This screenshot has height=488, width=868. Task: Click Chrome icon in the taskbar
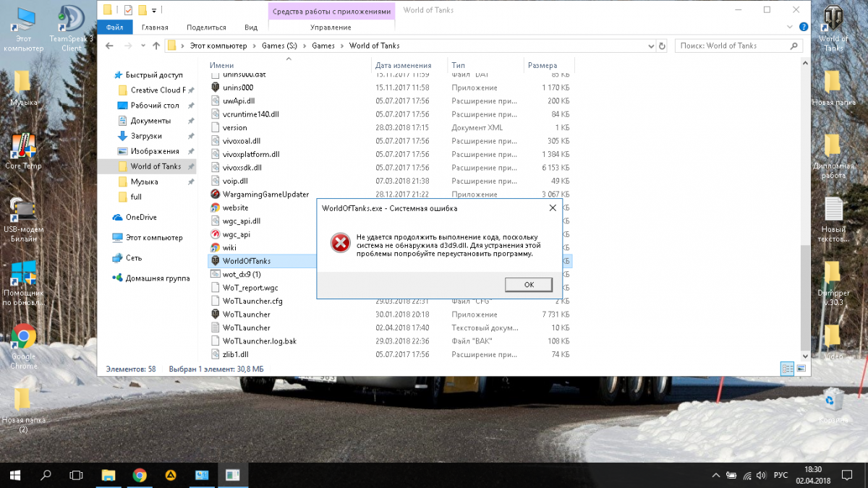coord(140,475)
